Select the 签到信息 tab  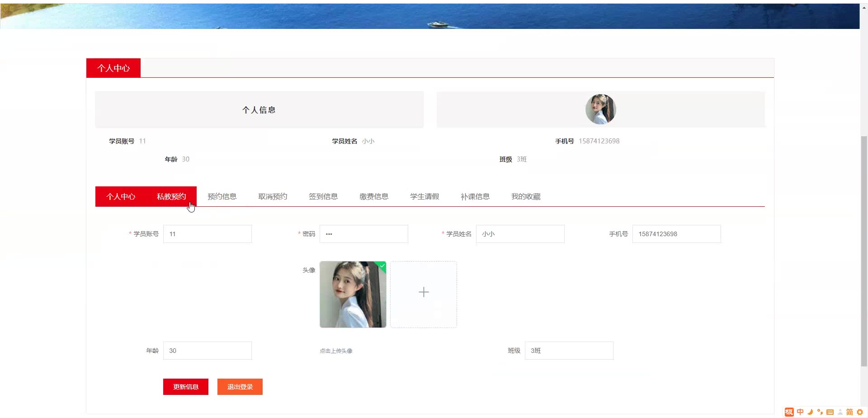click(323, 196)
